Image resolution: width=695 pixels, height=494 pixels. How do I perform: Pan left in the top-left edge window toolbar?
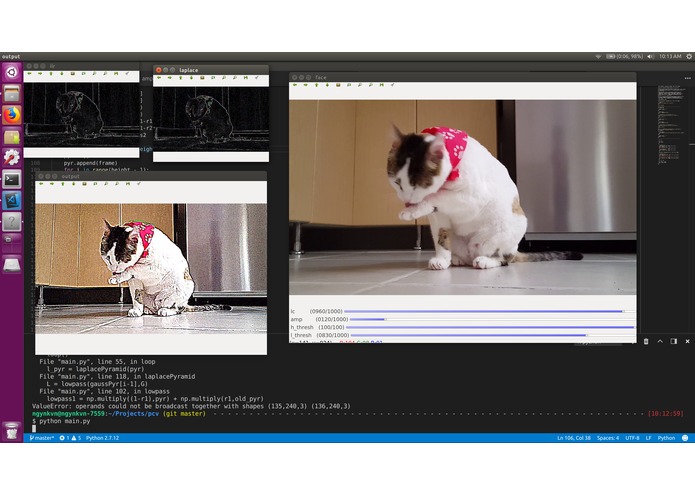pos(29,74)
